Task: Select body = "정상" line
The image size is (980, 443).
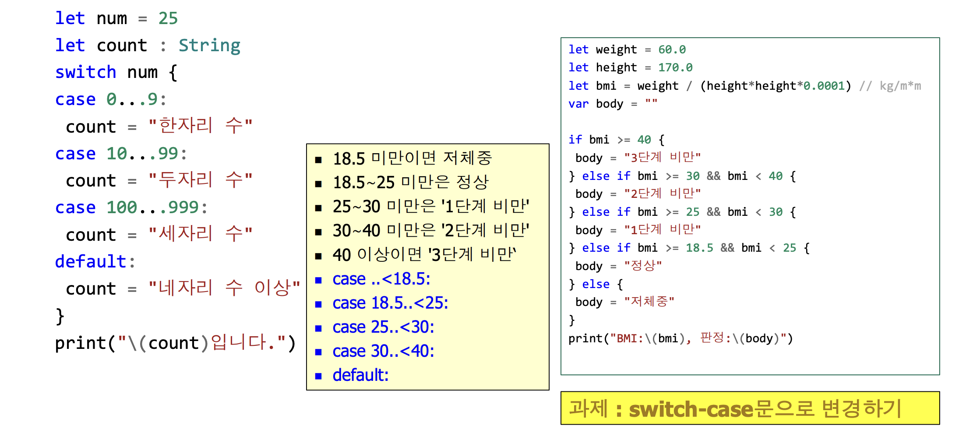Action: [619, 266]
